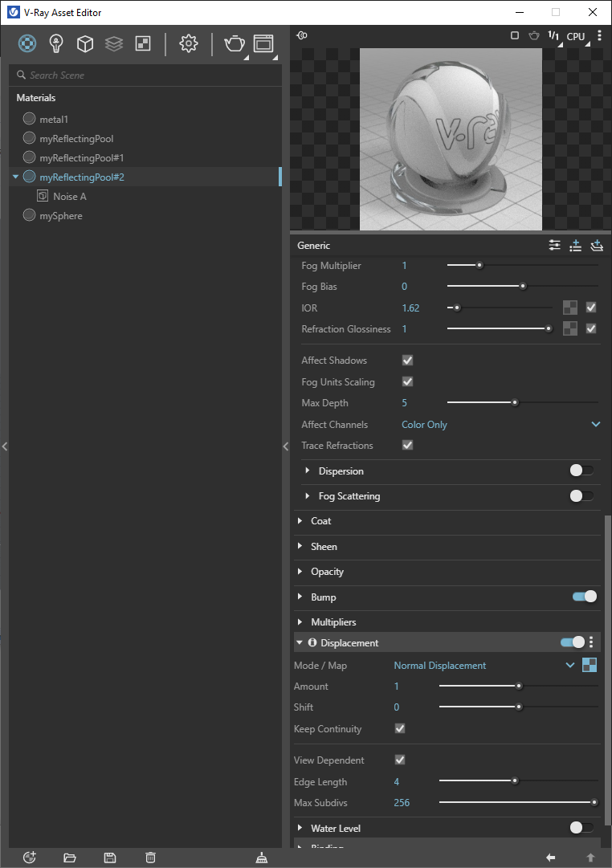Expand the Bump section
This screenshot has height=868, width=612.
pyautogui.click(x=300, y=596)
